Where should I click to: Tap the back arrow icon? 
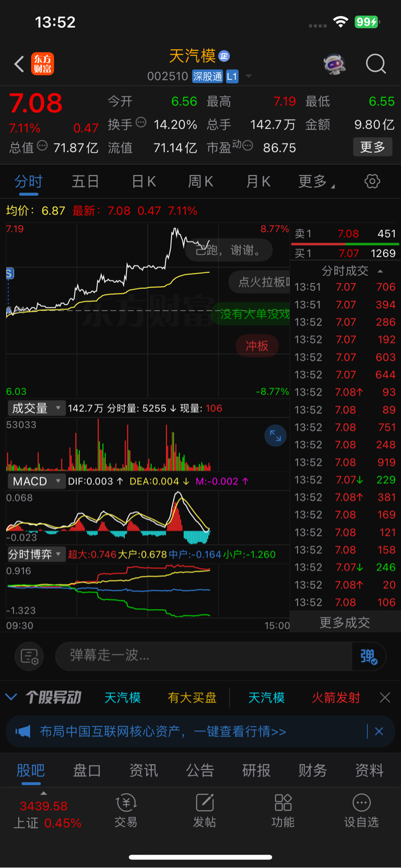click(x=19, y=64)
